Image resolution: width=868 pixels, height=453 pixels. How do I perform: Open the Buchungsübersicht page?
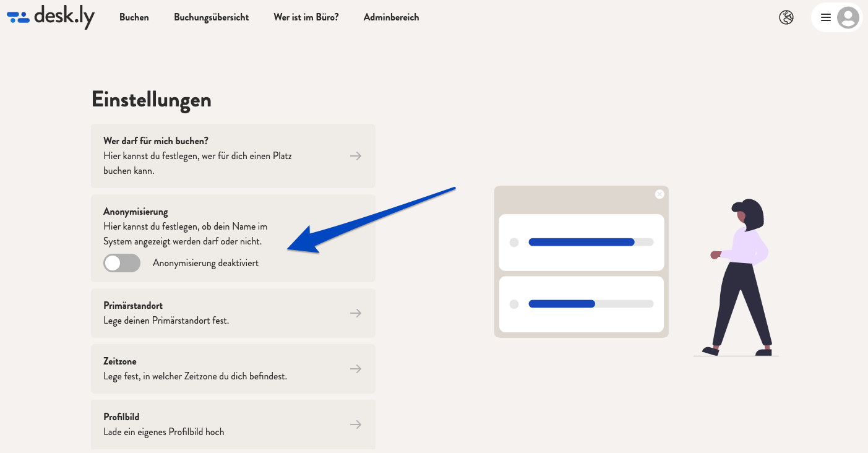(212, 17)
